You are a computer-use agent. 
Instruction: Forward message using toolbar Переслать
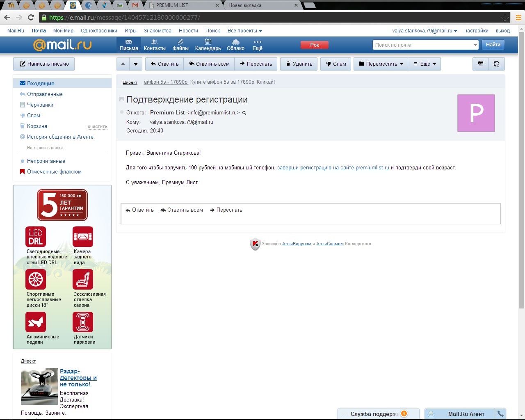click(256, 64)
